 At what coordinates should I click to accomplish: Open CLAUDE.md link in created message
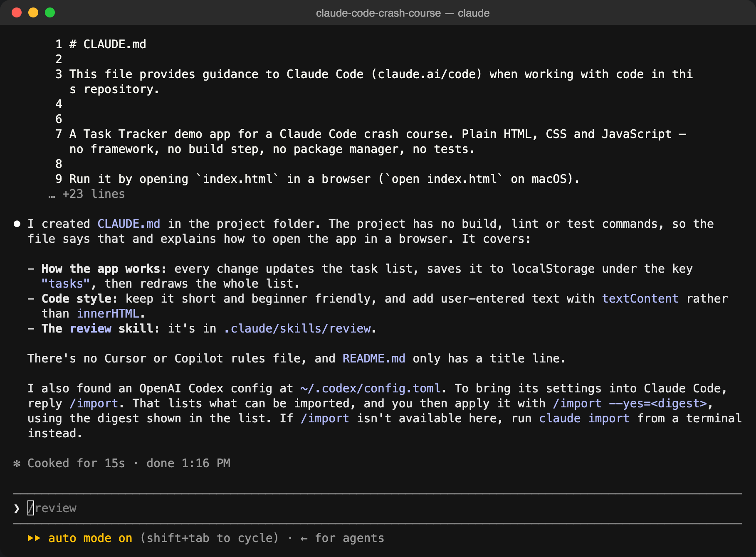click(x=129, y=224)
